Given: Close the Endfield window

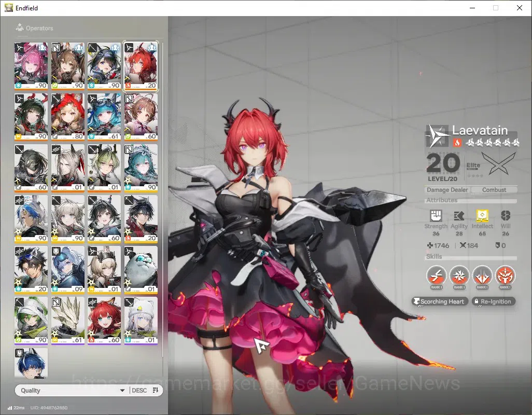Looking at the screenshot, I should [520, 8].
